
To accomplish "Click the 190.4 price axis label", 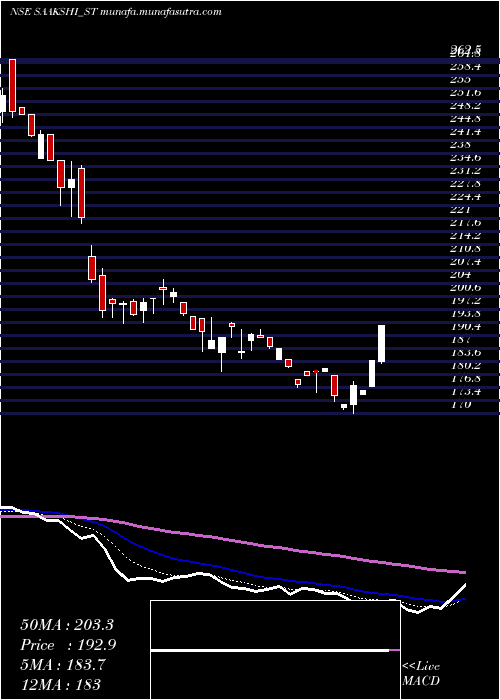I will (466, 327).
